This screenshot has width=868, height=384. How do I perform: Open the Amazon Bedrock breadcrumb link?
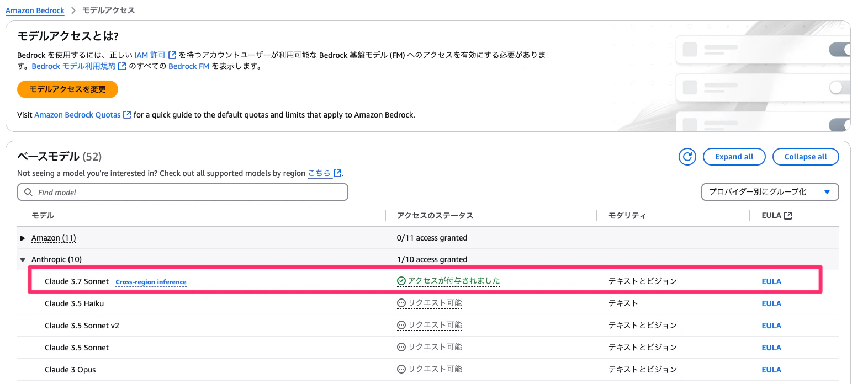[x=35, y=10]
